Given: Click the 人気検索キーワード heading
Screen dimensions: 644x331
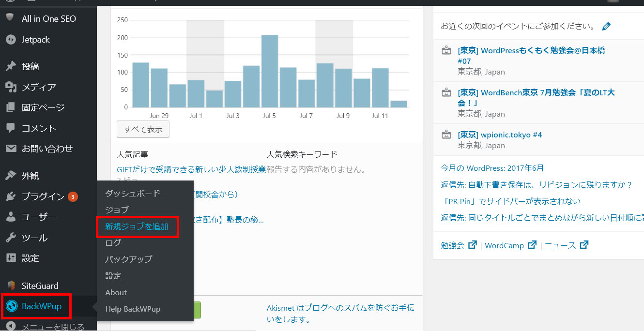Looking at the screenshot, I should (302, 154).
